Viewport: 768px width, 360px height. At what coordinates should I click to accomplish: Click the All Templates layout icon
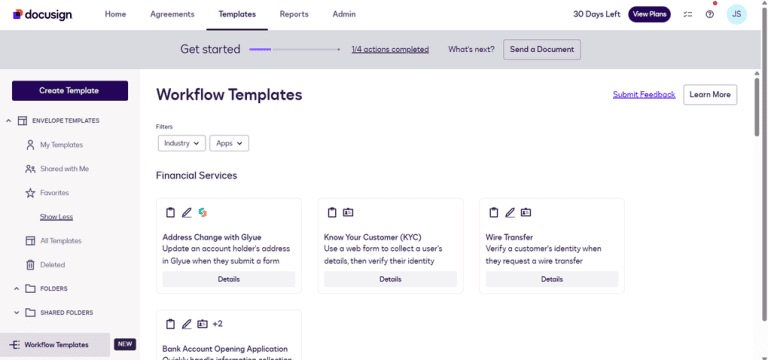tap(30, 241)
